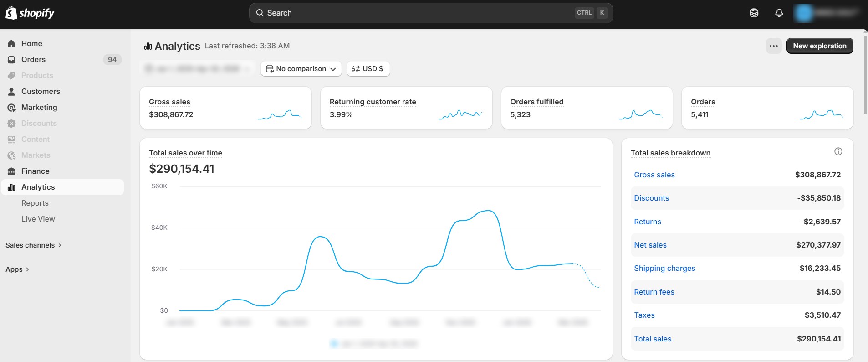Go to Reports in the sidebar

(x=35, y=203)
